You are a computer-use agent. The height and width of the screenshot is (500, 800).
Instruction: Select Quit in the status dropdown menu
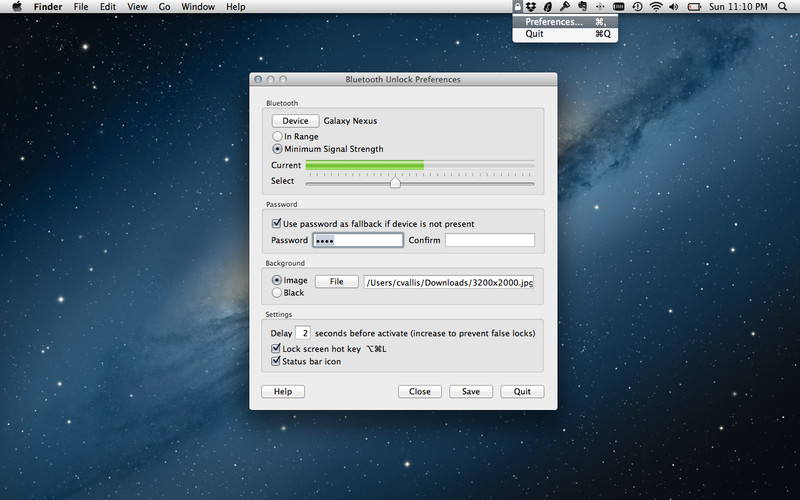click(x=535, y=34)
